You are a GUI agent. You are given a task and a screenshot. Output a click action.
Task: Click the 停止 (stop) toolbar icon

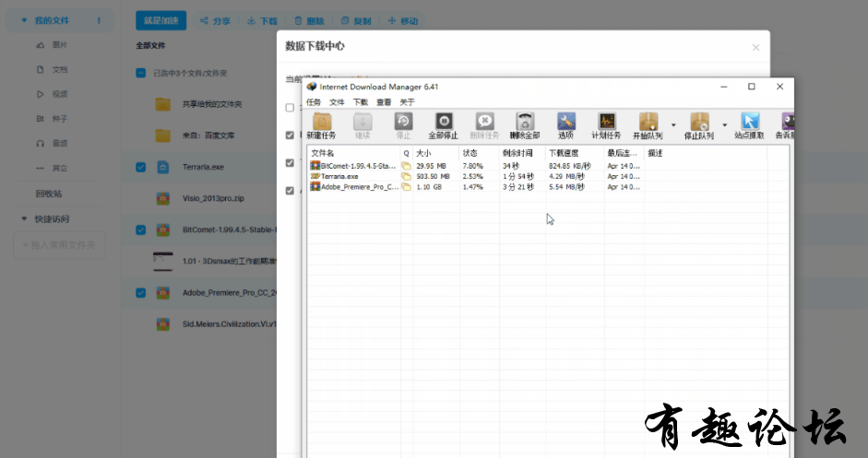(403, 121)
